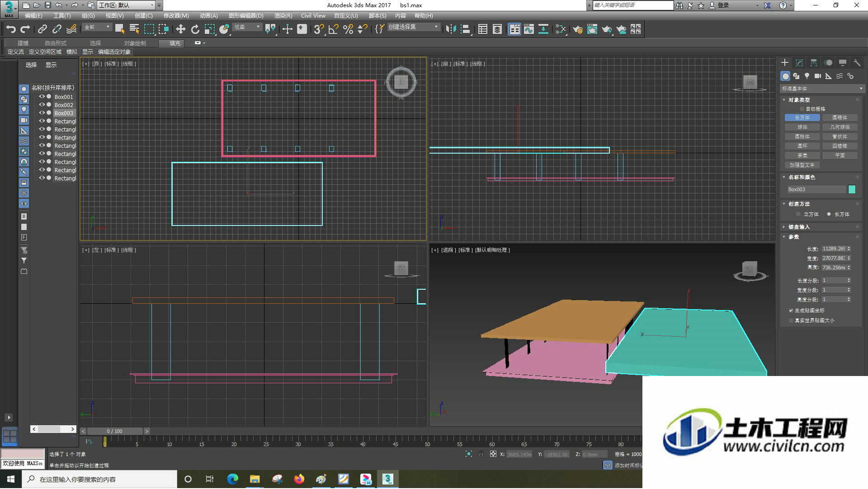The height and width of the screenshot is (489, 868).
Task: Switch to Shapes creation category icon
Action: 796,76
